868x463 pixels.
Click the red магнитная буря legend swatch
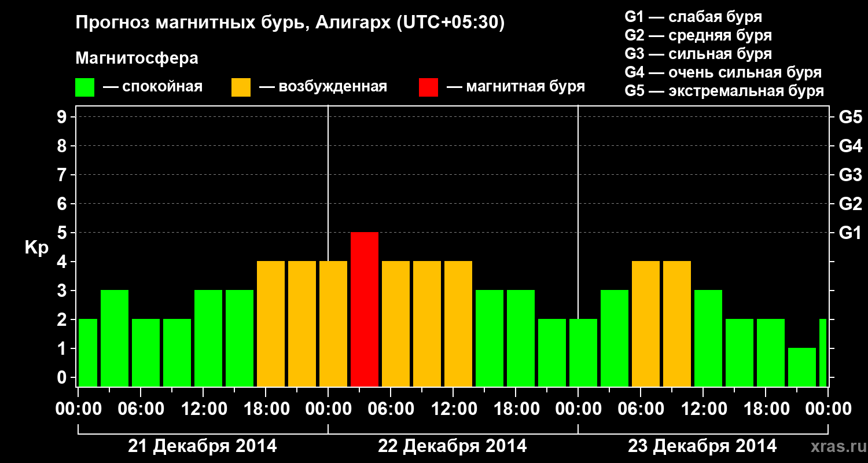429,87
